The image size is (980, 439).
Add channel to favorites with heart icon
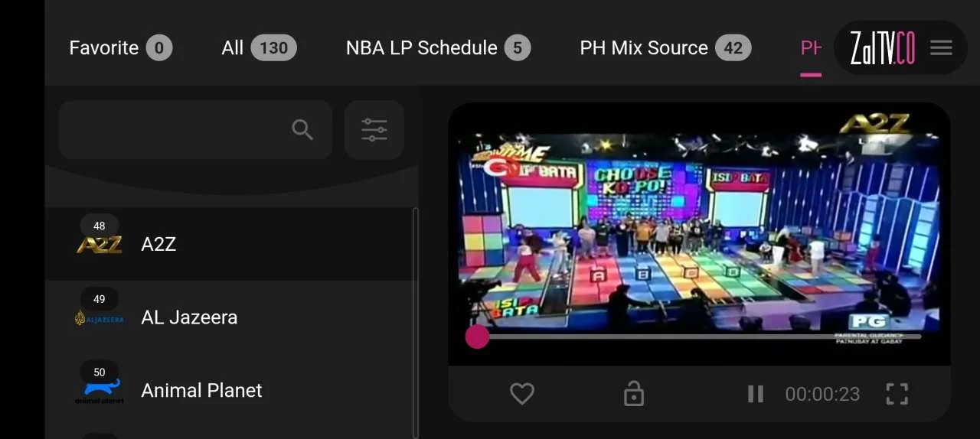click(x=522, y=394)
